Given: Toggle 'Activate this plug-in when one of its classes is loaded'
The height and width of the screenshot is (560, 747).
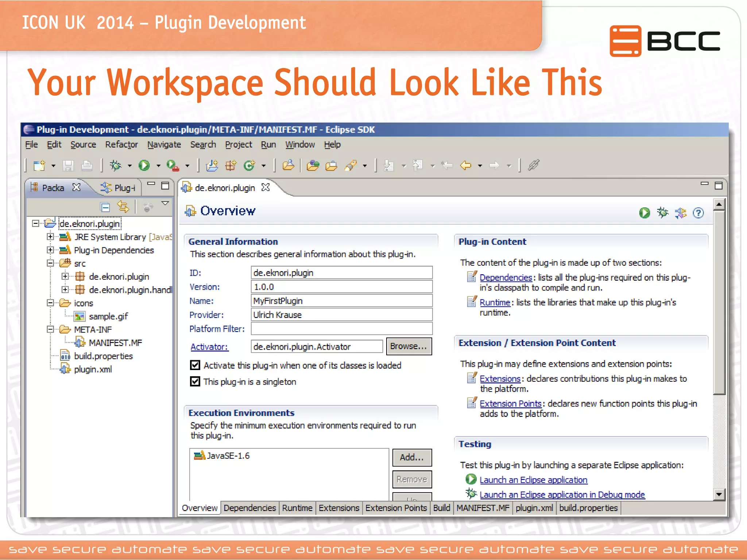Looking at the screenshot, I should coord(195,365).
